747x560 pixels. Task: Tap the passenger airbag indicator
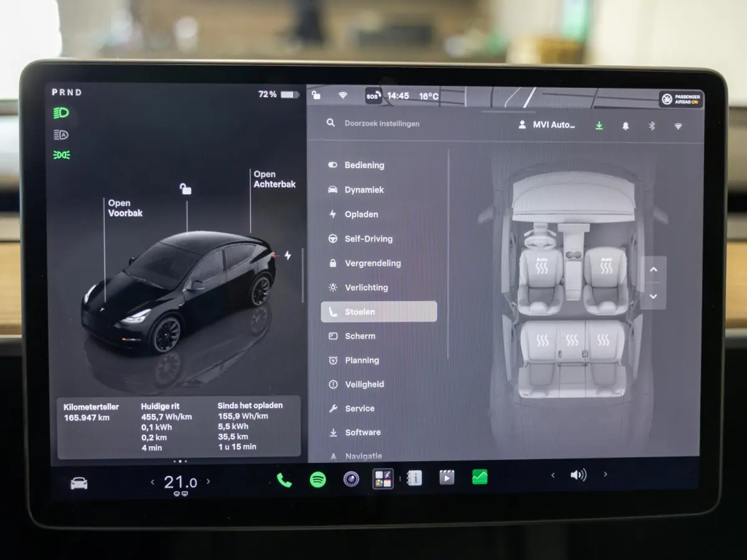[681, 99]
